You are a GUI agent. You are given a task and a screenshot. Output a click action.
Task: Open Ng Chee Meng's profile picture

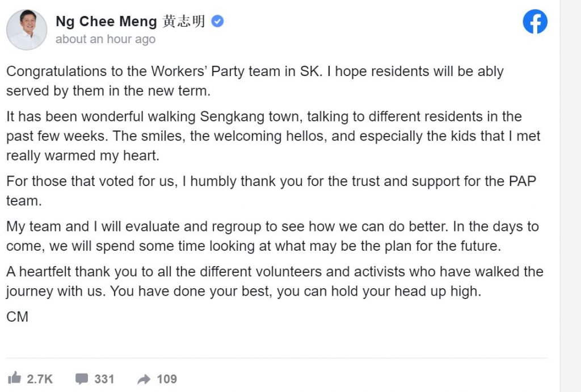[x=27, y=29]
